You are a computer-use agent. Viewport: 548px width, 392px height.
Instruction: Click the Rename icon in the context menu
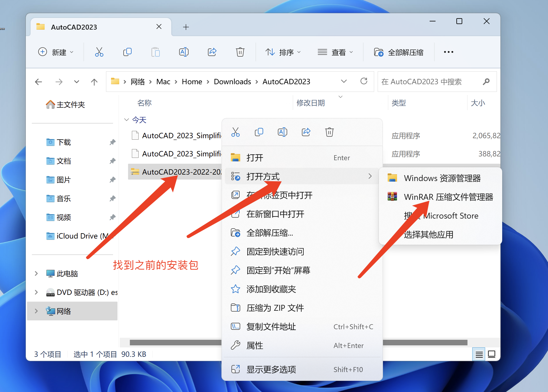pyautogui.click(x=283, y=132)
